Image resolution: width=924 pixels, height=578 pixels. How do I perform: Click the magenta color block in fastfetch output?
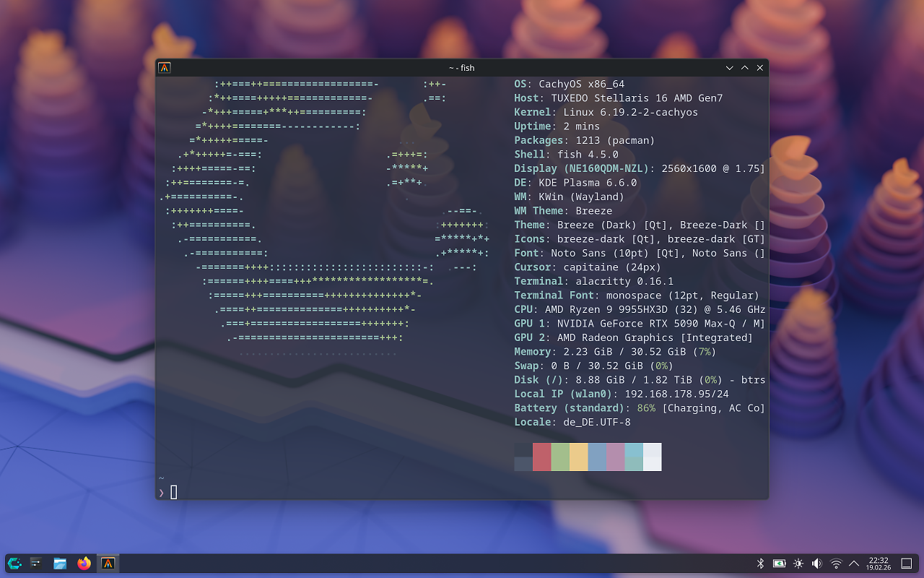(615, 457)
